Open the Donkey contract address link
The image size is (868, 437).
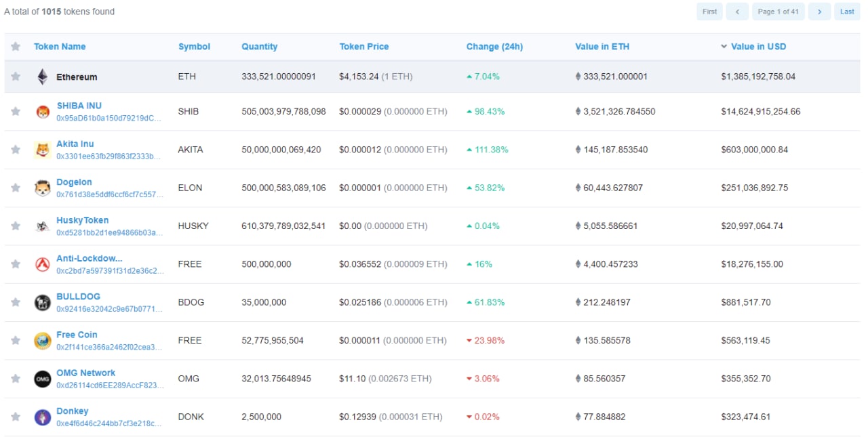pos(109,423)
